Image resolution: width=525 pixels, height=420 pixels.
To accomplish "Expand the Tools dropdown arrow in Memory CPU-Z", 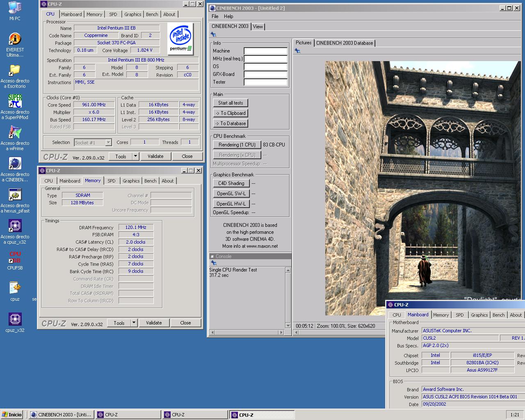I will point(134,323).
